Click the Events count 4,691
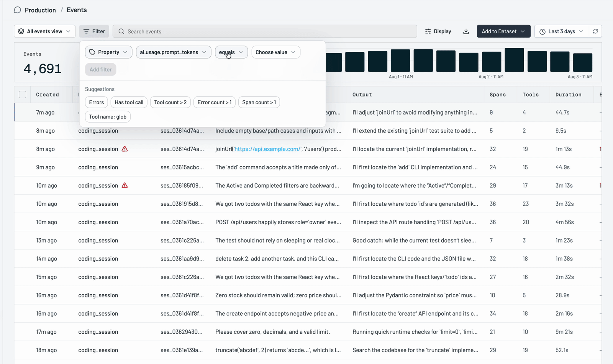The height and width of the screenshot is (364, 613). pos(42,69)
